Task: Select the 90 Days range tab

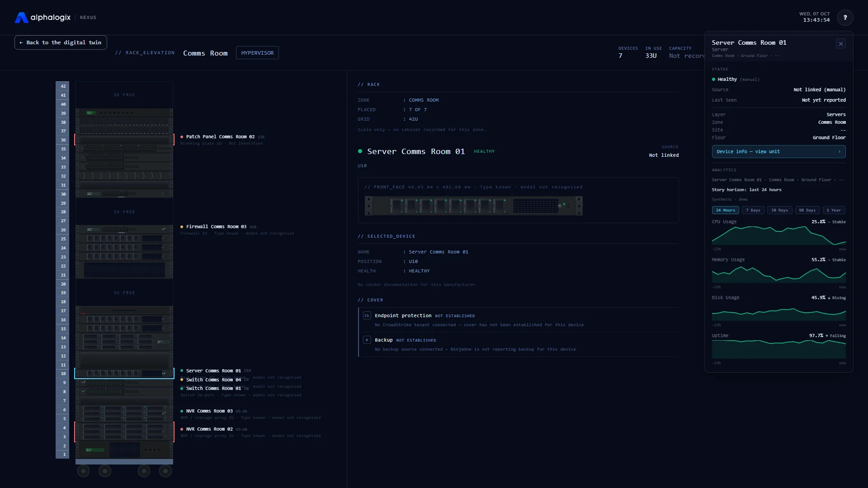Action: tap(807, 210)
